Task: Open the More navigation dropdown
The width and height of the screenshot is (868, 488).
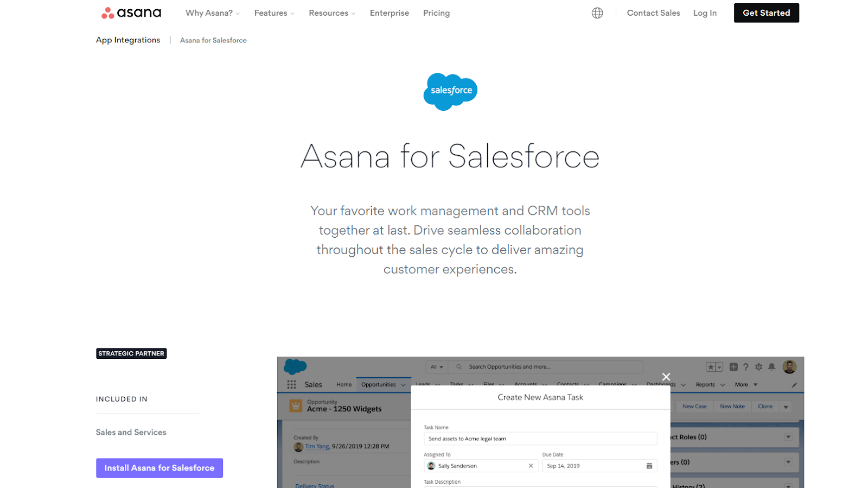Action: pos(746,385)
